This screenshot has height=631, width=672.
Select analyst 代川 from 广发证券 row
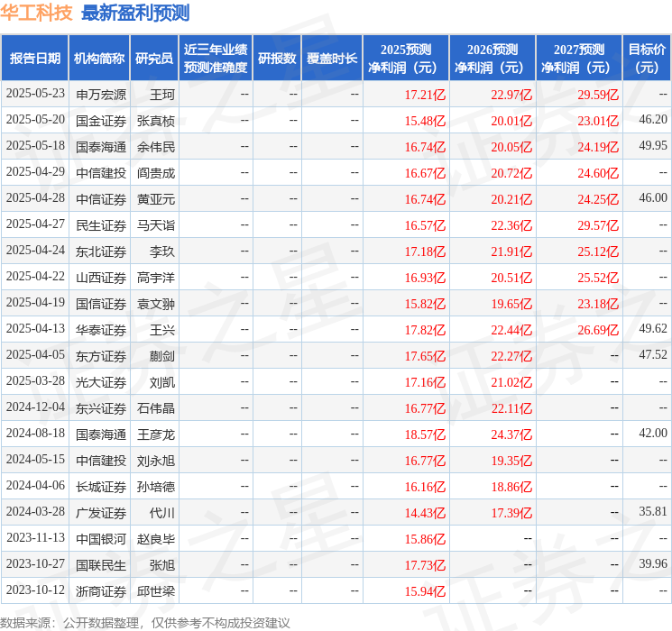click(x=162, y=512)
